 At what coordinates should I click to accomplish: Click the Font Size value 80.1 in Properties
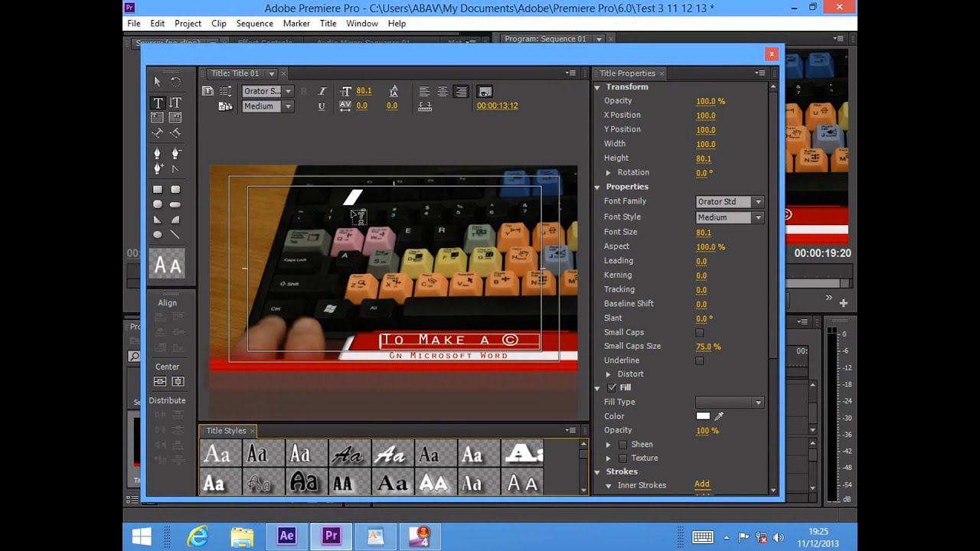[704, 233]
